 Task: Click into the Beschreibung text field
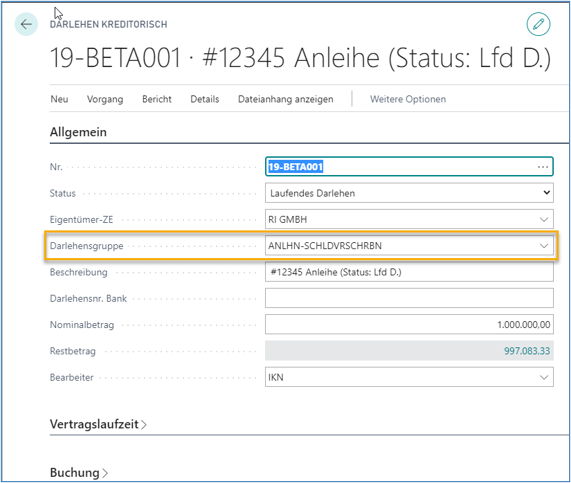pyautogui.click(x=409, y=272)
